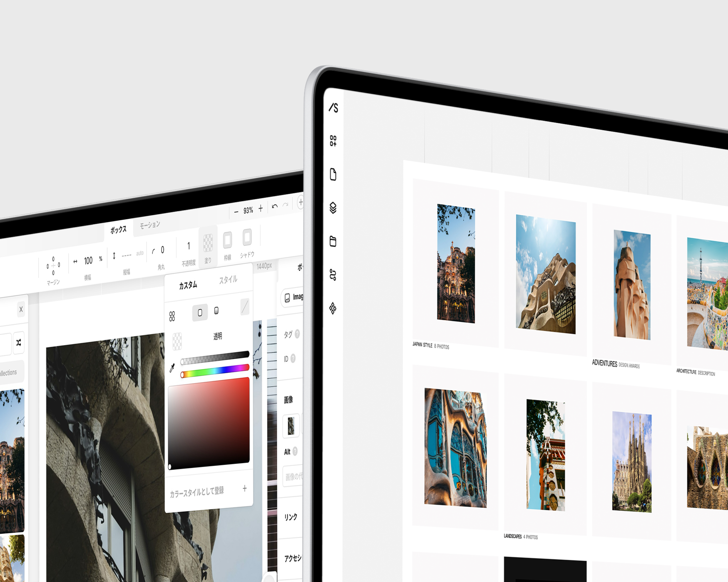The height and width of the screenshot is (582, 728).
Task: Open the 塗り fill color swatch
Action: 208,243
